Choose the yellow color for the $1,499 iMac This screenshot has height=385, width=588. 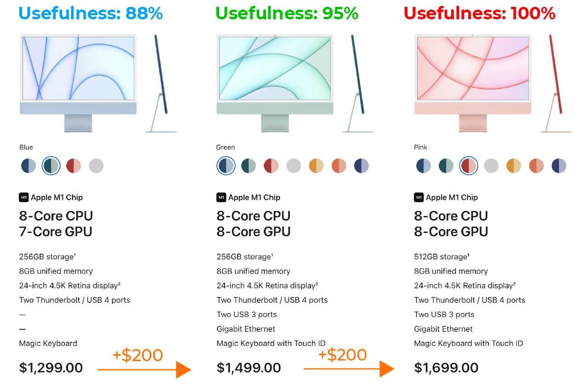(x=317, y=166)
